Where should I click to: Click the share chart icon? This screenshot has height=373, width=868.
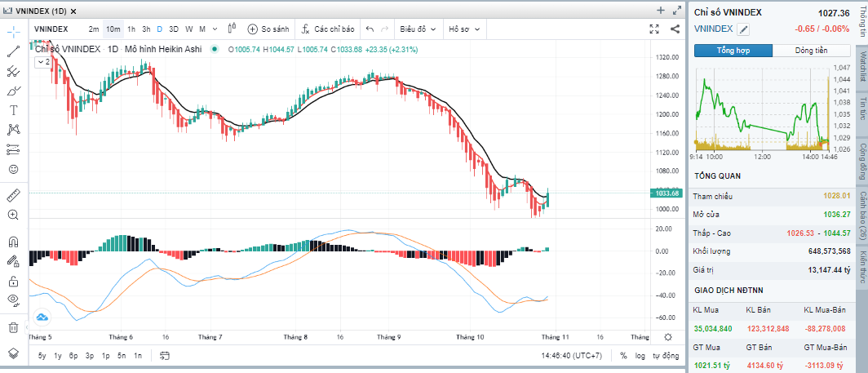(675, 29)
